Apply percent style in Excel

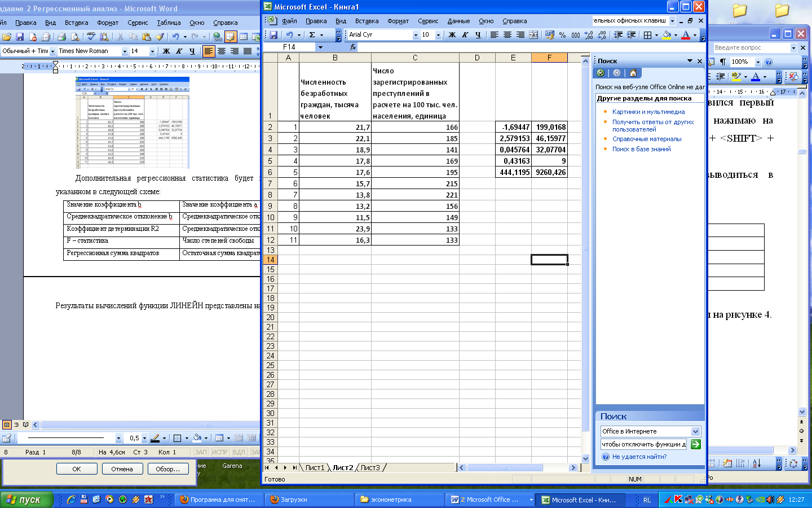click(x=563, y=35)
